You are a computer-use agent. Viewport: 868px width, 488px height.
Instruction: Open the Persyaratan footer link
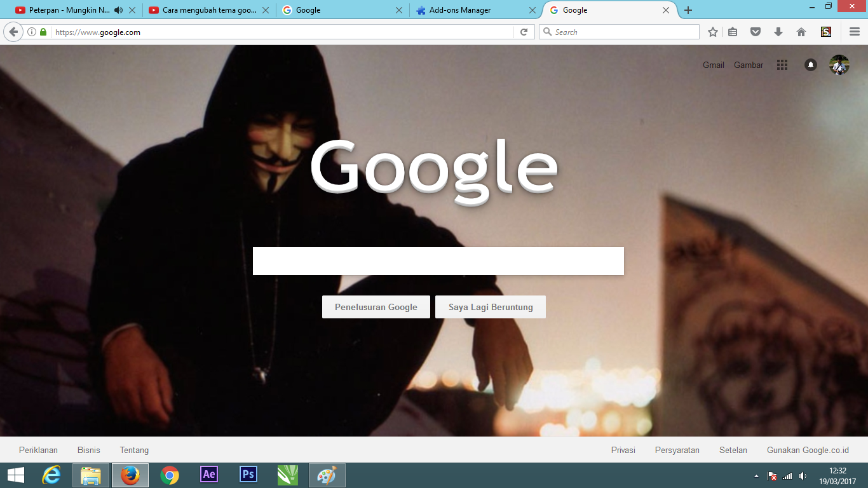point(677,450)
